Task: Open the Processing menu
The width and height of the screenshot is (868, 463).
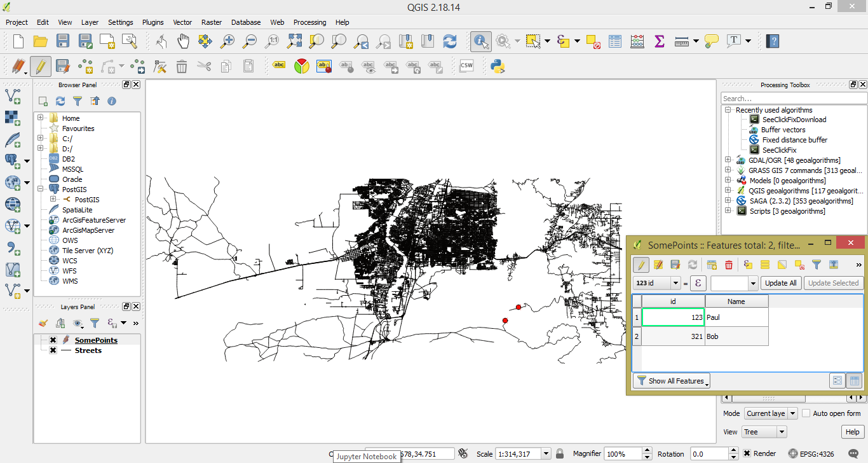Action: (309, 22)
